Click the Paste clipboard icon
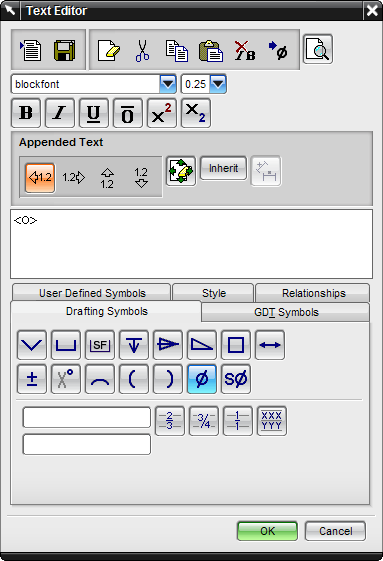The width and height of the screenshot is (383, 561). [x=211, y=51]
